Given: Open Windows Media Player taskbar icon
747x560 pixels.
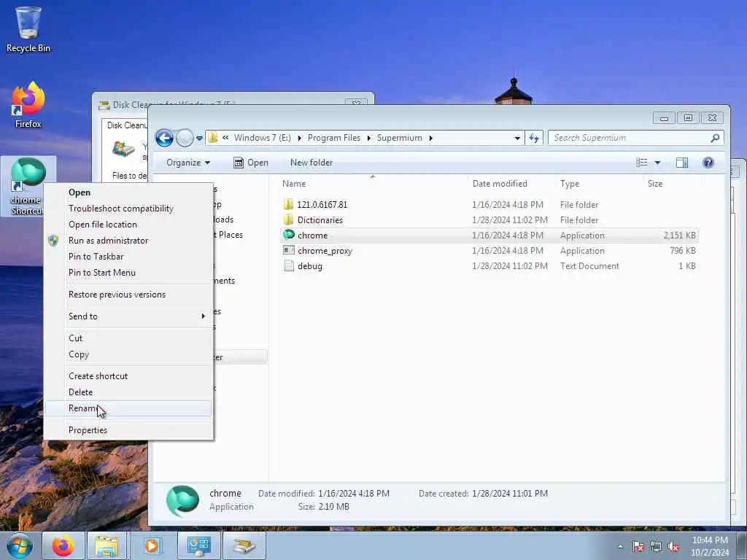Looking at the screenshot, I should [152, 545].
